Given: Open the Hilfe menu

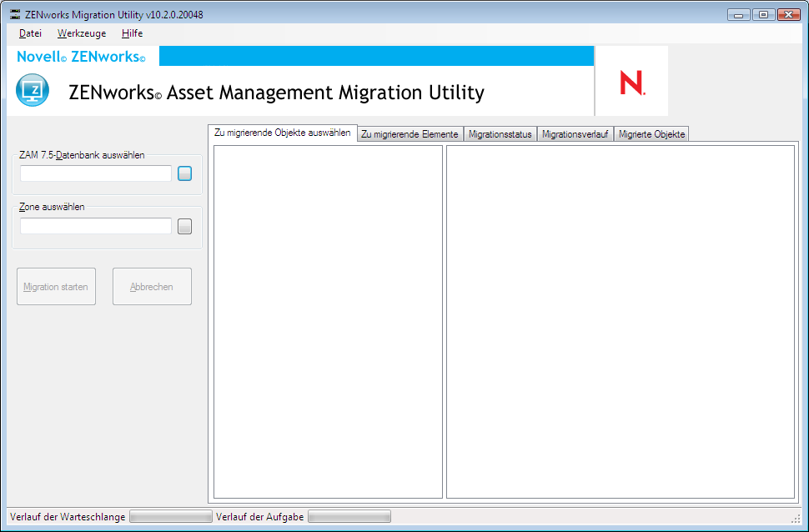Looking at the screenshot, I should pyautogui.click(x=132, y=33).
